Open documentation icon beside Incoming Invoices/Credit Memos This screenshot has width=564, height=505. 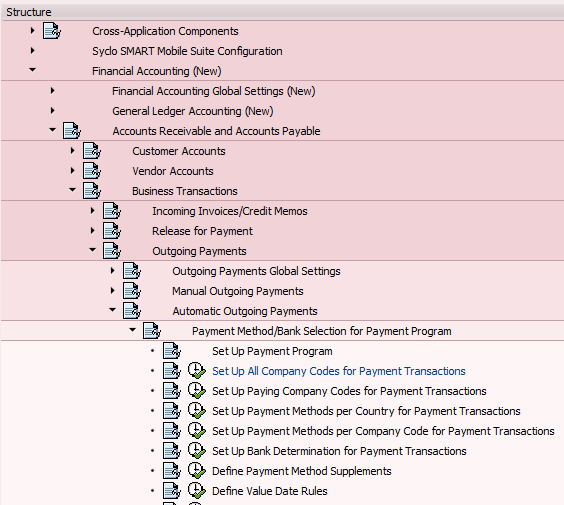click(x=112, y=211)
